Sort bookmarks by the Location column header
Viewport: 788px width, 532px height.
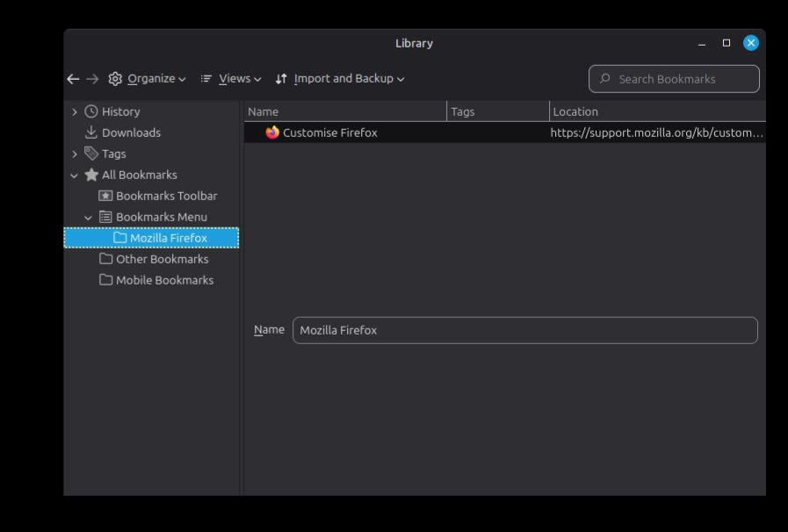pyautogui.click(x=657, y=111)
